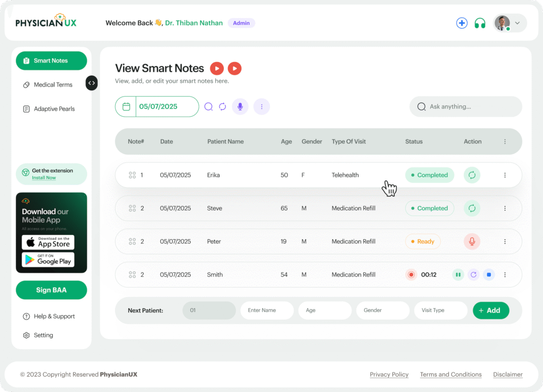543x392 pixels.
Task: Click the calendar icon in date picker
Action: [x=126, y=107]
